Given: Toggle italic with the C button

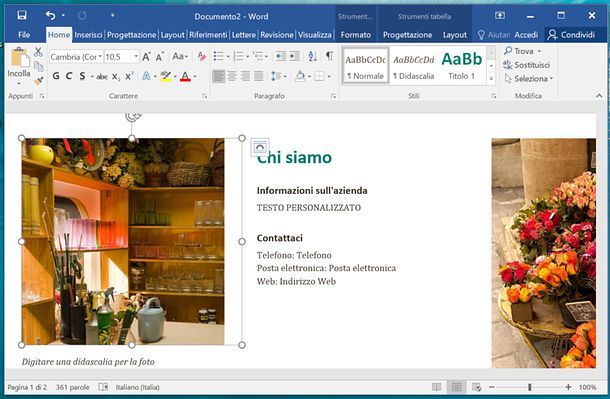Looking at the screenshot, I should tap(69, 76).
